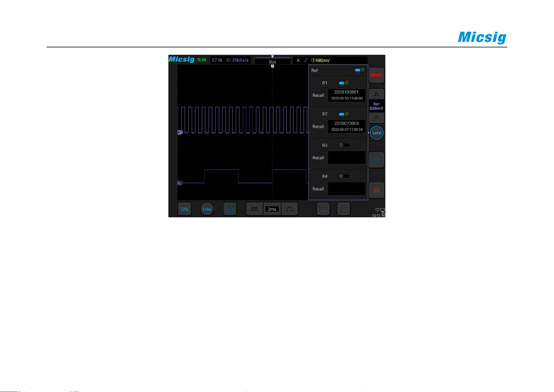Enable vertical cursors icon
Viewport: 554px width, 392px height.
tap(344, 209)
